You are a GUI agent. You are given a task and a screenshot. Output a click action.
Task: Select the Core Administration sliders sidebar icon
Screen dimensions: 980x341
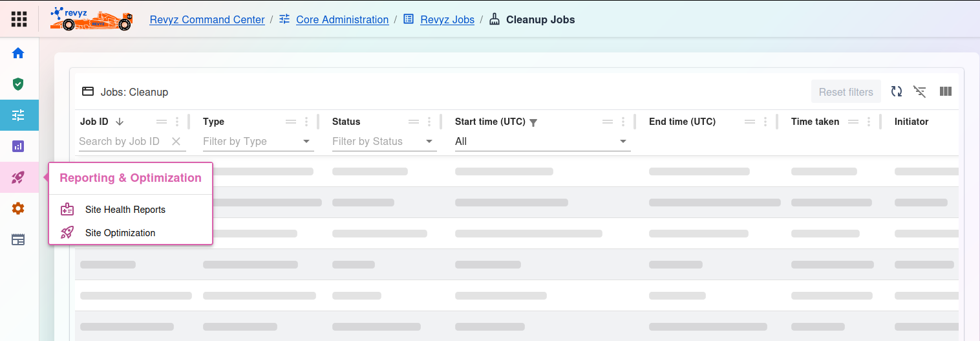[x=18, y=115]
